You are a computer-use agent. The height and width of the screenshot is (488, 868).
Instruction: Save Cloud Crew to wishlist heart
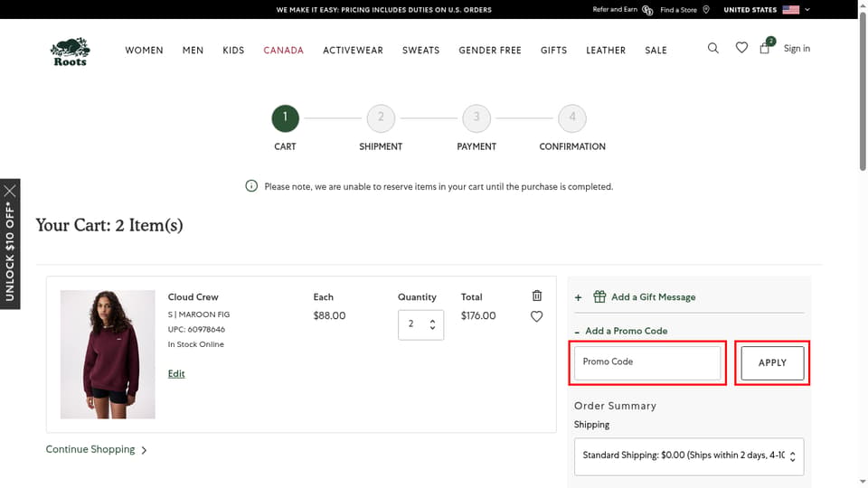tap(536, 316)
